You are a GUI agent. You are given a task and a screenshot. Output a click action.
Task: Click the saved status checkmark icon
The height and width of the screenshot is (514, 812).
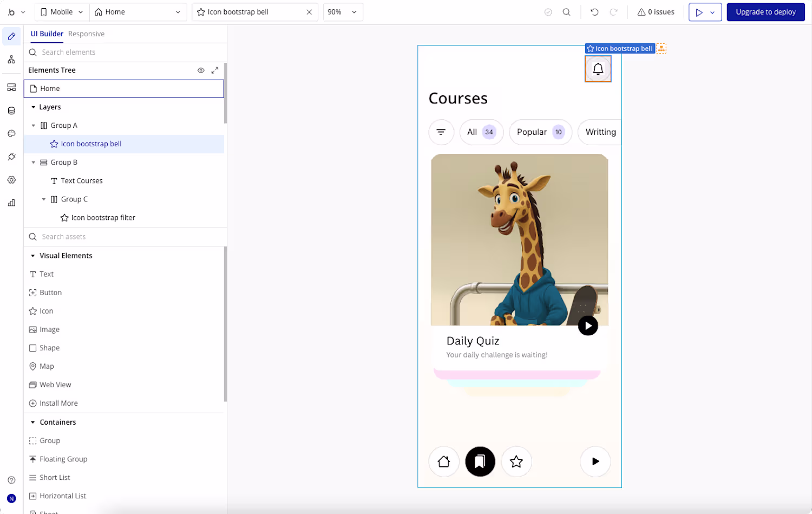point(548,12)
